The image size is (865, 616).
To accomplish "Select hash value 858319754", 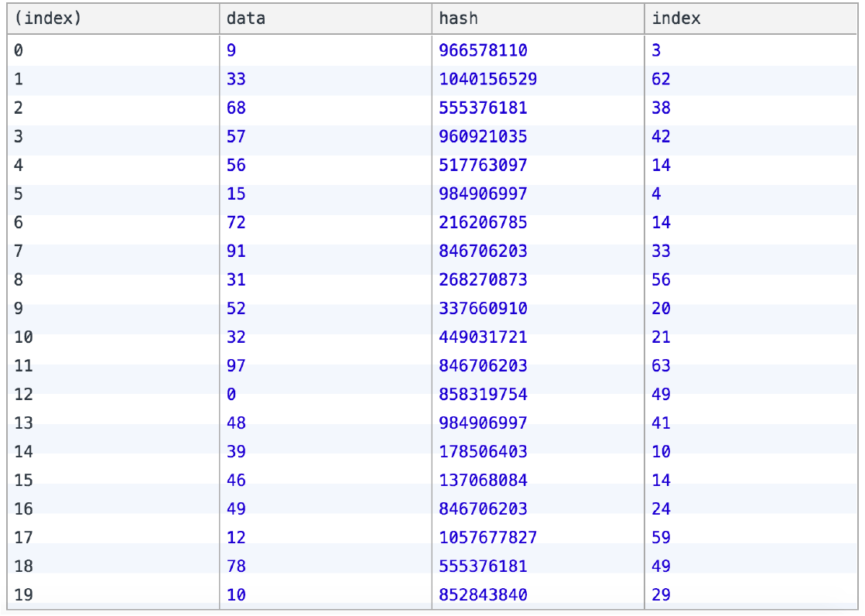I will [484, 395].
